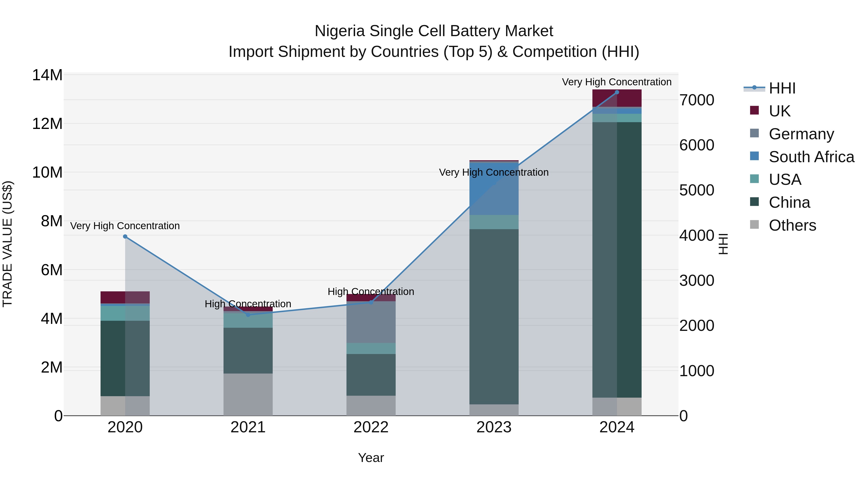Click the 2022 High Concentration annotation
Screen dimensions: 868x488
[371, 291]
